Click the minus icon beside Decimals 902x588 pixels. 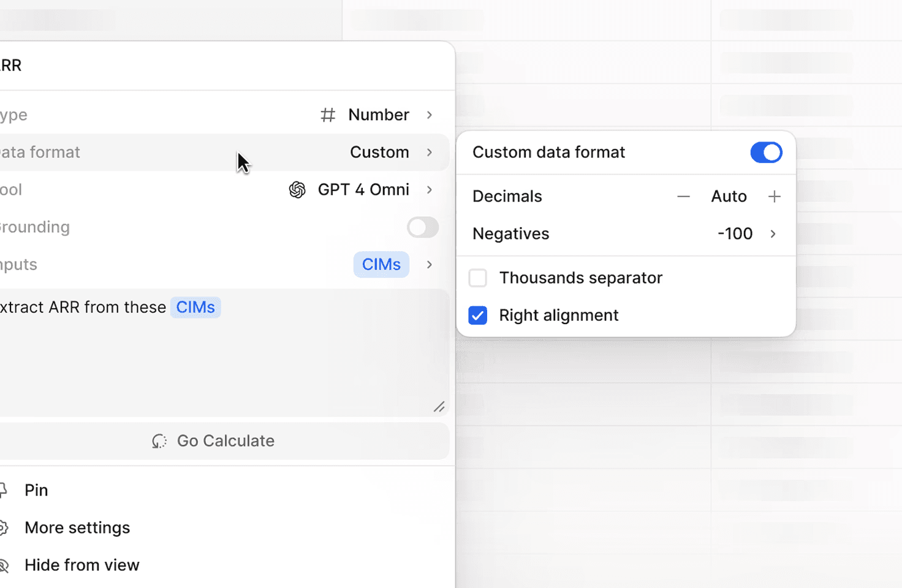[x=683, y=197]
